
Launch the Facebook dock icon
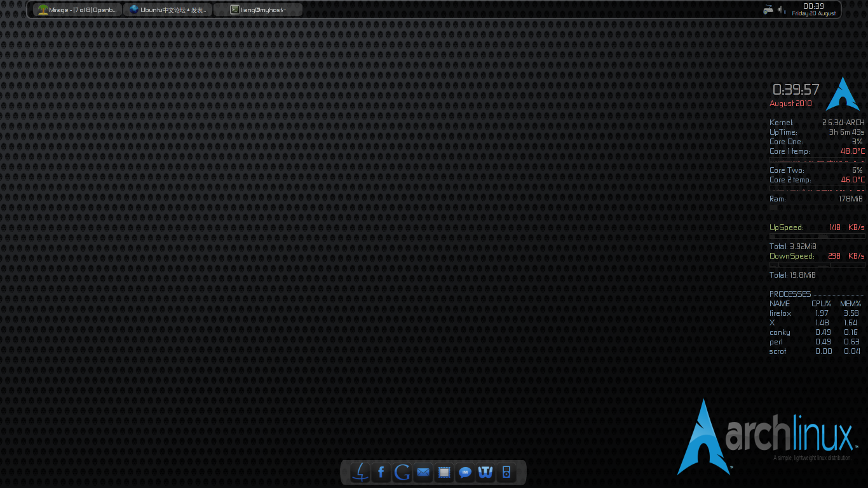[x=381, y=472]
